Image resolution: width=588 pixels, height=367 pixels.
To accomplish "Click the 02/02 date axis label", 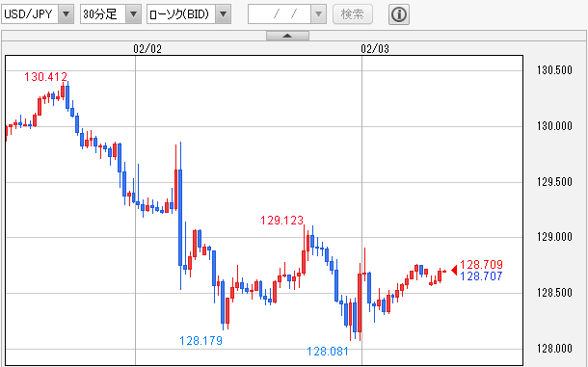I will tap(147, 49).
